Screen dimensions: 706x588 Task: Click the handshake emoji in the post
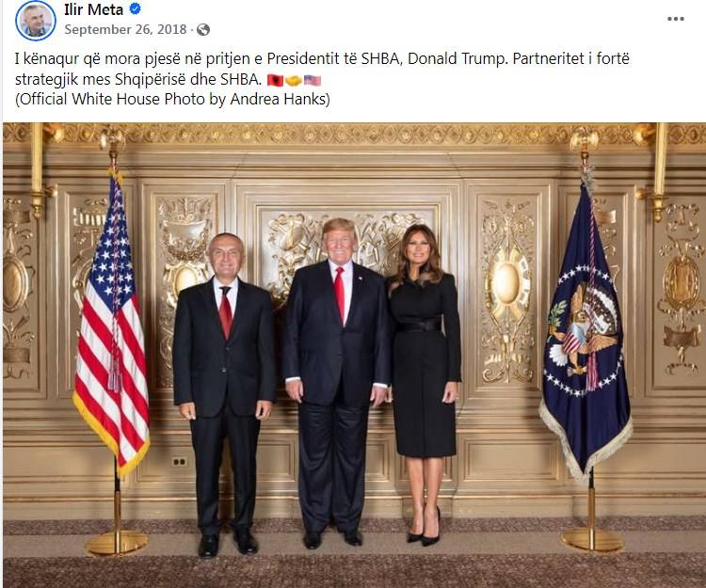tap(294, 80)
